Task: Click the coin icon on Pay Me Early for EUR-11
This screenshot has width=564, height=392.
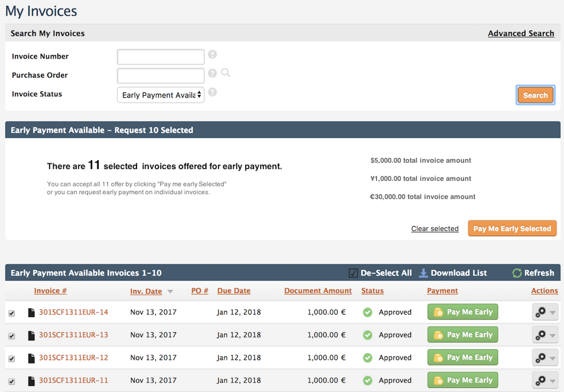Action: [x=438, y=380]
